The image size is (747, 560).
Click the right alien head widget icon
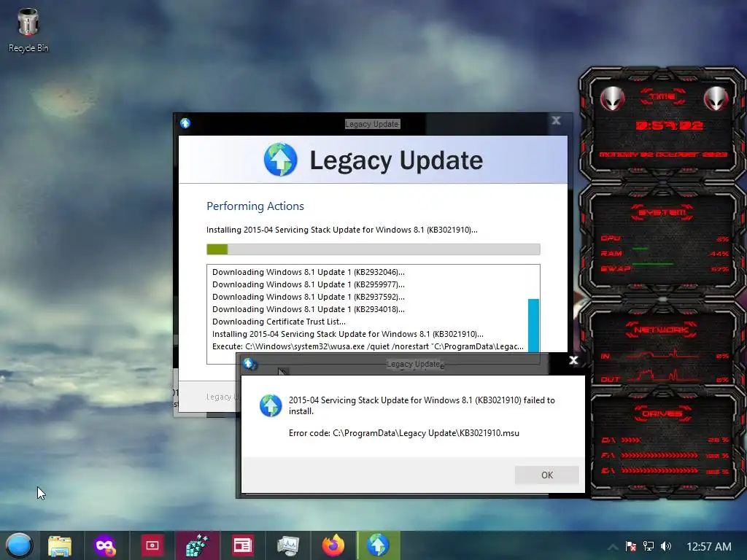[716, 98]
